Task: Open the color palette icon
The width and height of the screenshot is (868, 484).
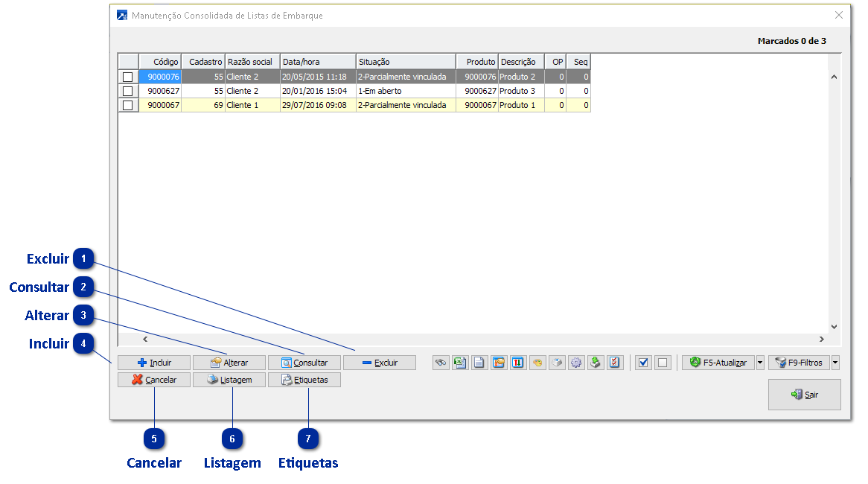Action: tap(537, 363)
